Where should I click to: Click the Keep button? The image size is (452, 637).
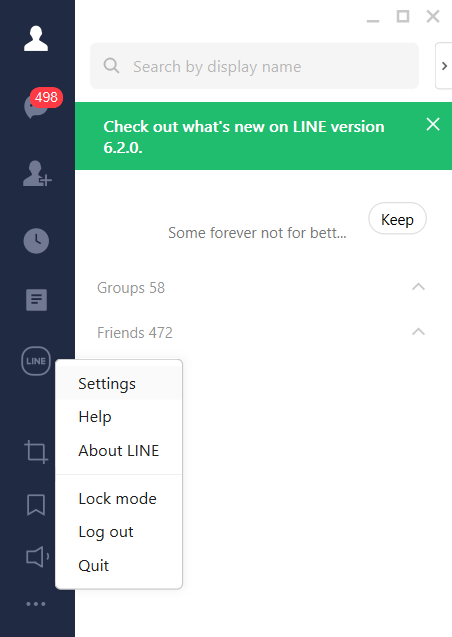click(x=397, y=219)
